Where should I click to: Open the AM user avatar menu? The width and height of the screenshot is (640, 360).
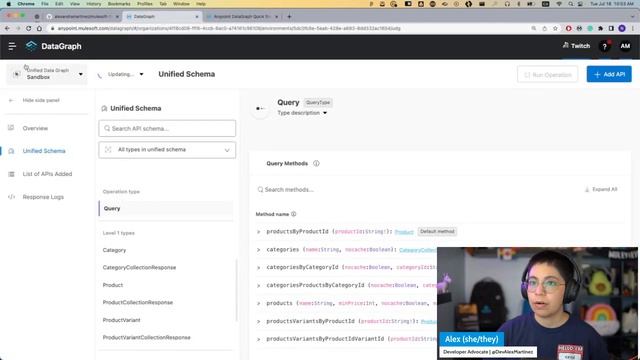(625, 46)
